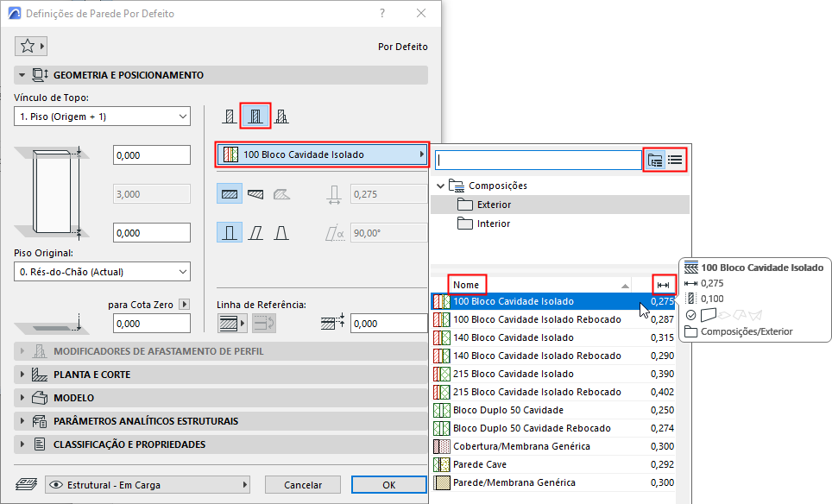Close the Definições de Parede dialog
This screenshot has width=832, height=504.
(421, 13)
